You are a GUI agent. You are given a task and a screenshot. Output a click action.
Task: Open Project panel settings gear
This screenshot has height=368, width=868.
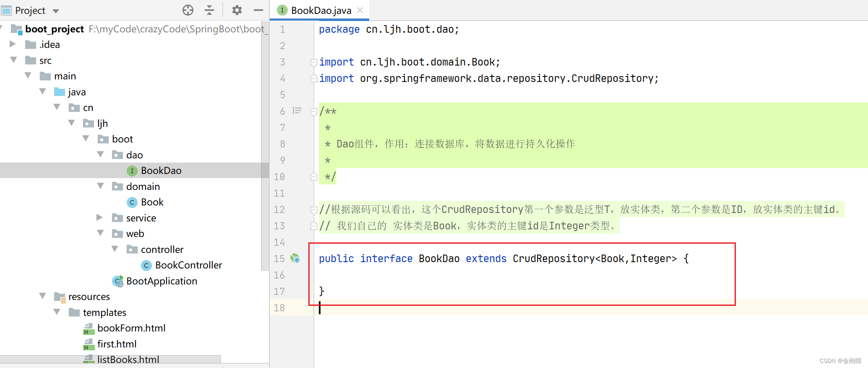(237, 10)
